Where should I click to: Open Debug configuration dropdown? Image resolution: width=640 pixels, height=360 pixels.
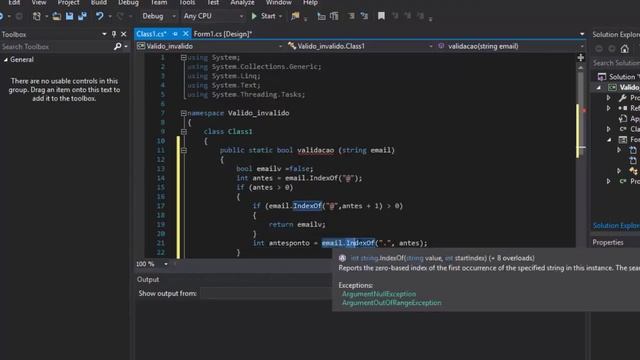pyautogui.click(x=158, y=16)
